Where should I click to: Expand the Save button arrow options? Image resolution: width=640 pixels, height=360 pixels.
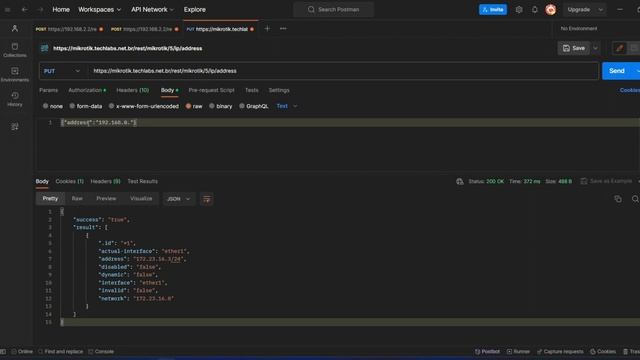pyautogui.click(x=596, y=48)
